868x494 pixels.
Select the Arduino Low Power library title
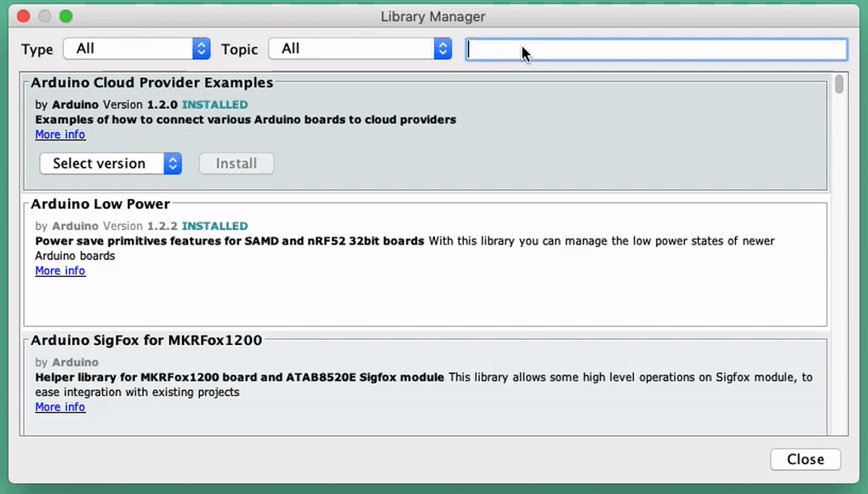pyautogui.click(x=100, y=204)
